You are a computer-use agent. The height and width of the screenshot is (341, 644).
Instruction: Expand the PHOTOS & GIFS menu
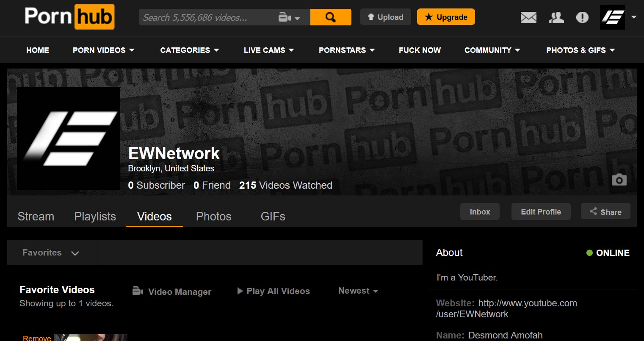[580, 50]
